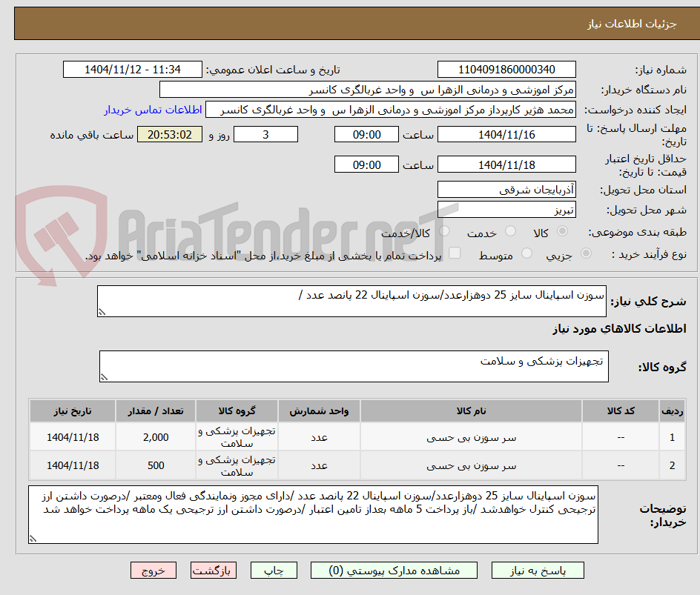
Task: Click the city field تبریز
Action: point(506,210)
